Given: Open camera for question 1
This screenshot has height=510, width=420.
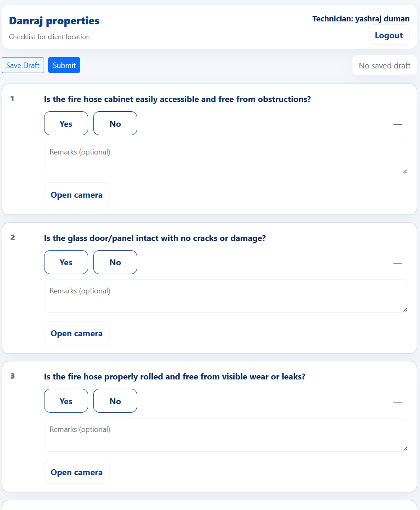Looking at the screenshot, I should [x=76, y=194].
